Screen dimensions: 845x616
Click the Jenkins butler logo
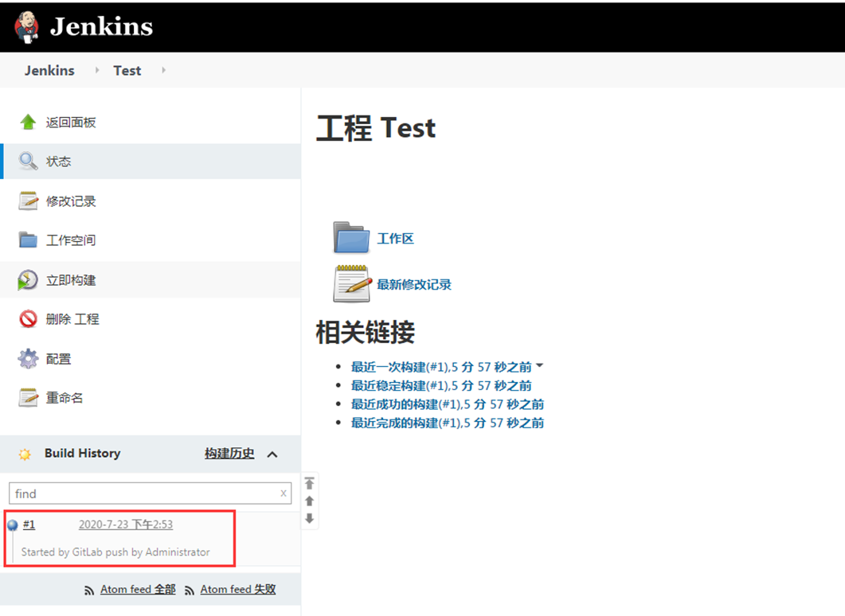tap(26, 26)
